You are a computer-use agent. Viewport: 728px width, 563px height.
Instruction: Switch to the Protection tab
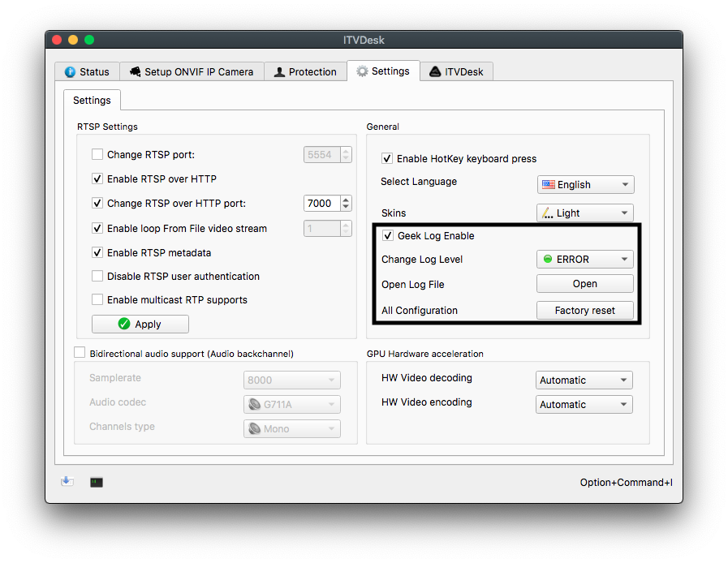click(x=305, y=71)
